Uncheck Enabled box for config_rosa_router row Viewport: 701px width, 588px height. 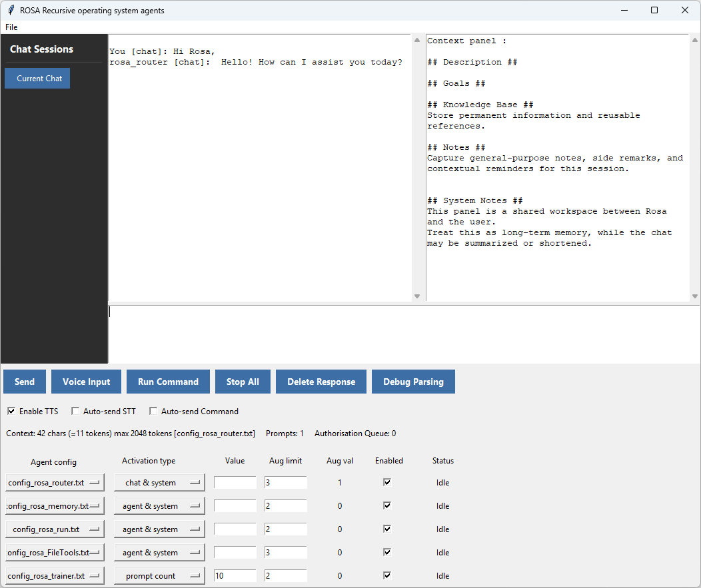[387, 482]
